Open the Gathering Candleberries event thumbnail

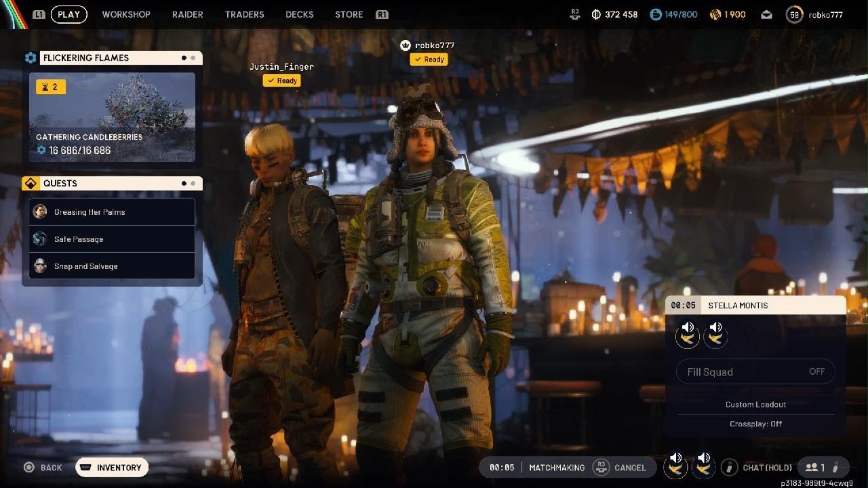pos(112,117)
